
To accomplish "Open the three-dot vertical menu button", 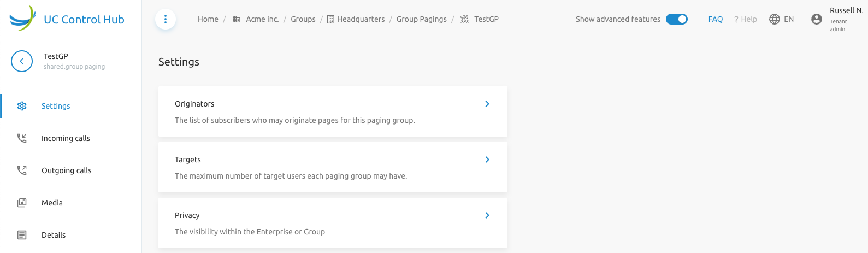I will tap(166, 19).
